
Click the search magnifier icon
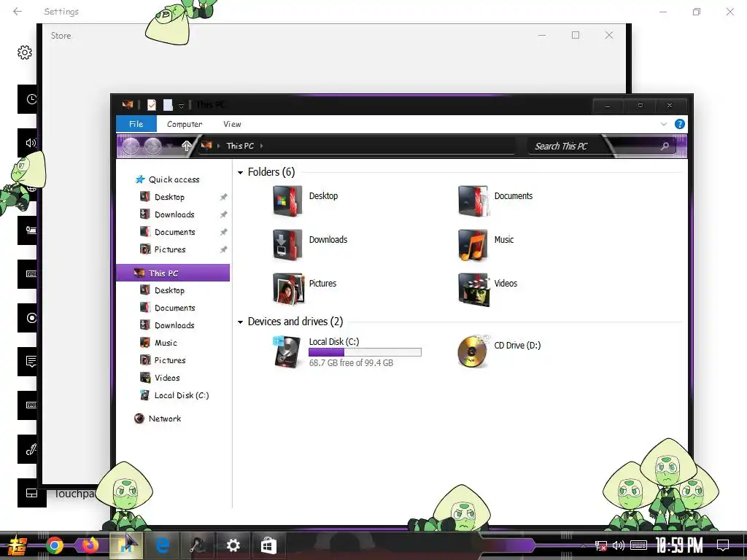point(665,146)
